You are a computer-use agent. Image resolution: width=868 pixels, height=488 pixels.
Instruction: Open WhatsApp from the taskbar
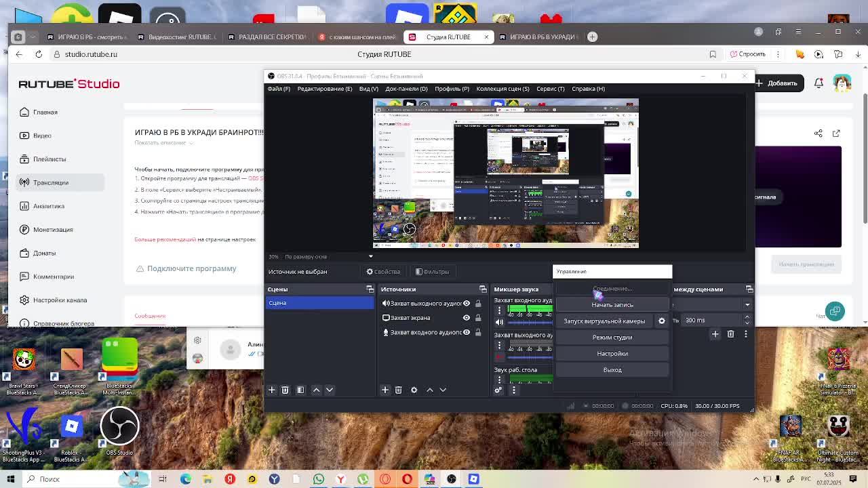[x=318, y=479]
